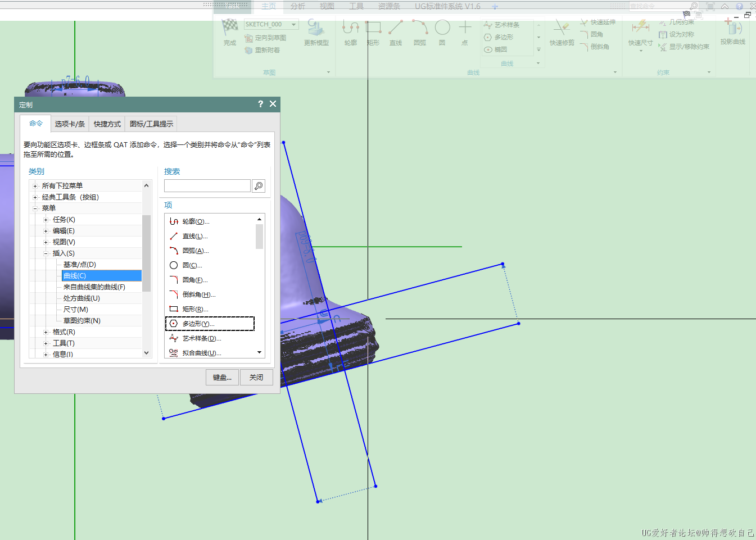
Task: Expand 格式(R) tree node
Action: point(46,332)
